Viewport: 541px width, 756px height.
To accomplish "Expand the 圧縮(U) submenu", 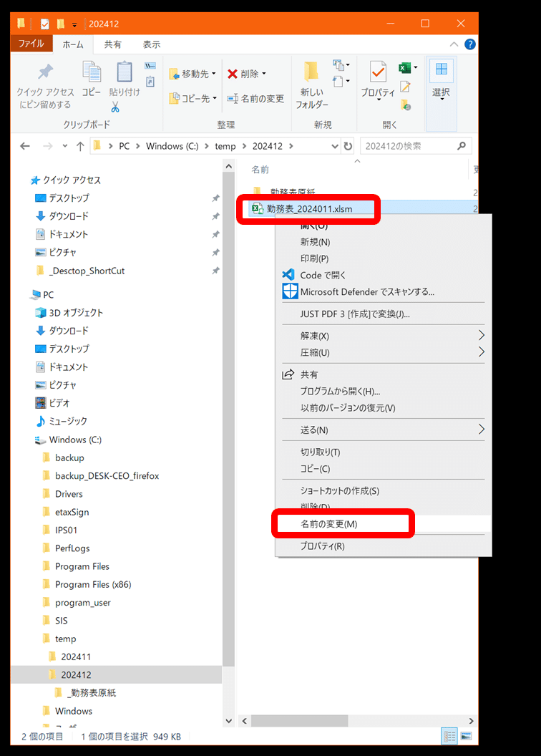I will click(383, 352).
